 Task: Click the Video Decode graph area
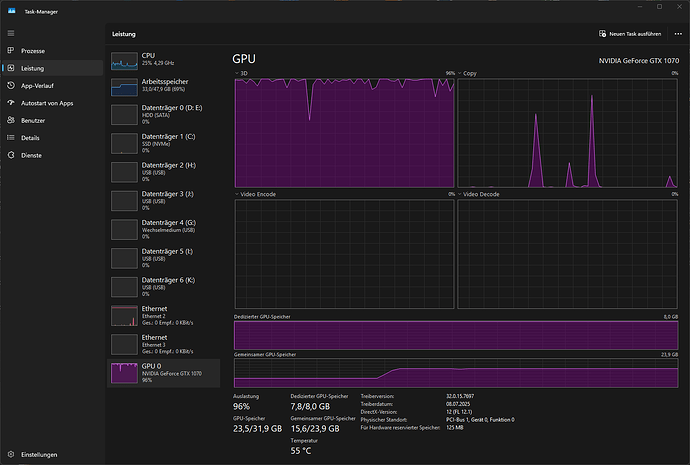568,254
